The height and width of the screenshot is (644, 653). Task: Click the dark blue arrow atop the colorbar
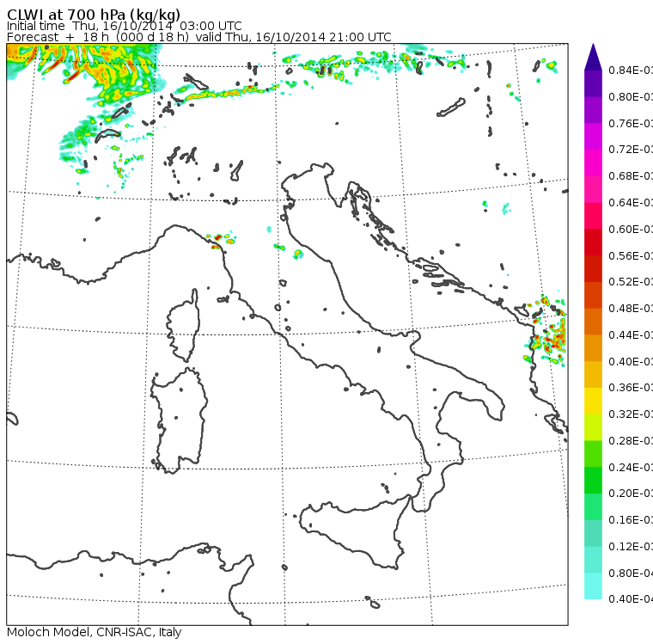pos(593,57)
